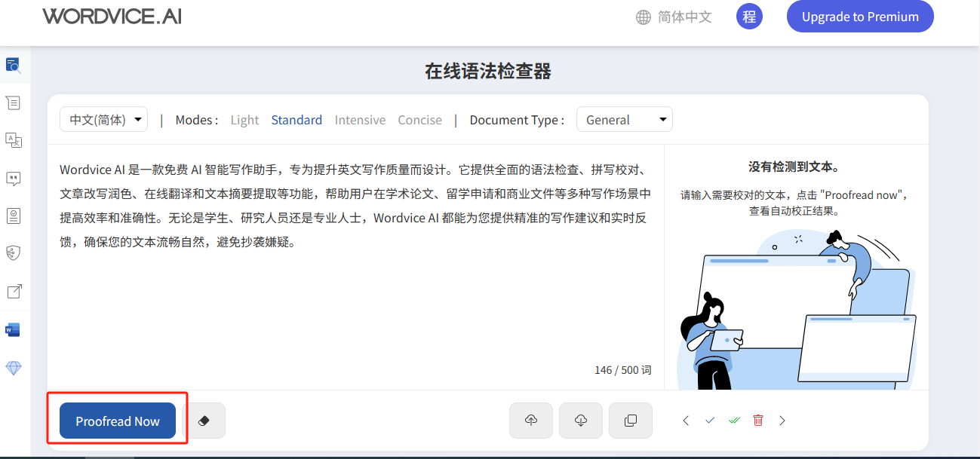
Task: Click Proofread Now button
Action: point(118,421)
